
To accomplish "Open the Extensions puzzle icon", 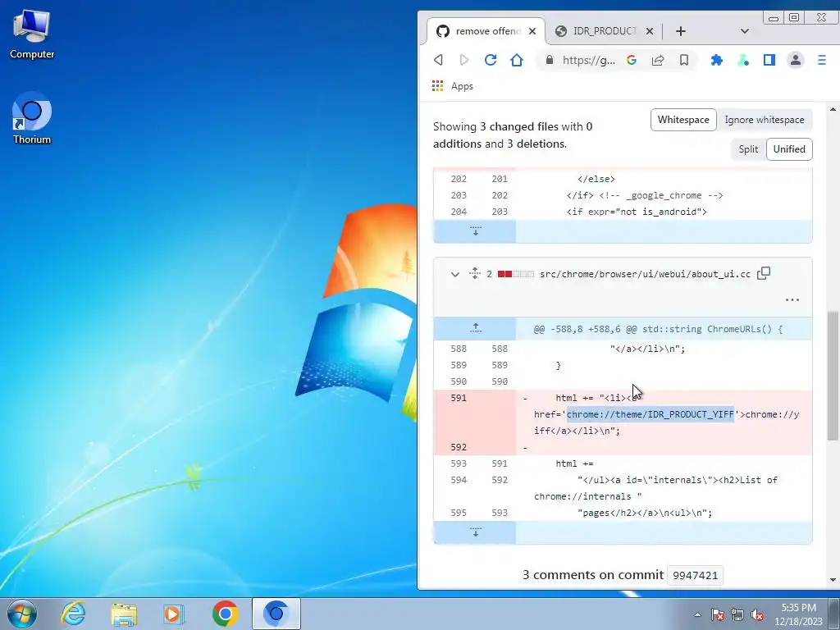I will click(x=717, y=60).
